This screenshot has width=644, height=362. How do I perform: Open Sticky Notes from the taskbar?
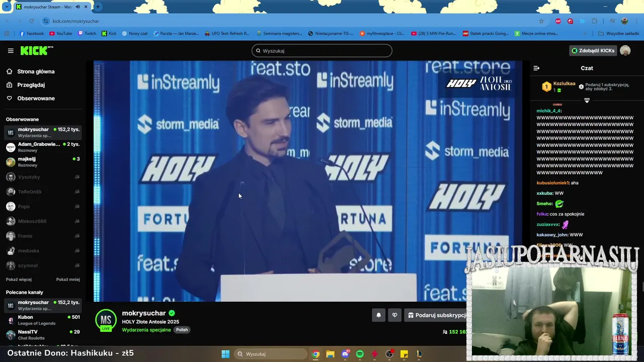click(404, 354)
